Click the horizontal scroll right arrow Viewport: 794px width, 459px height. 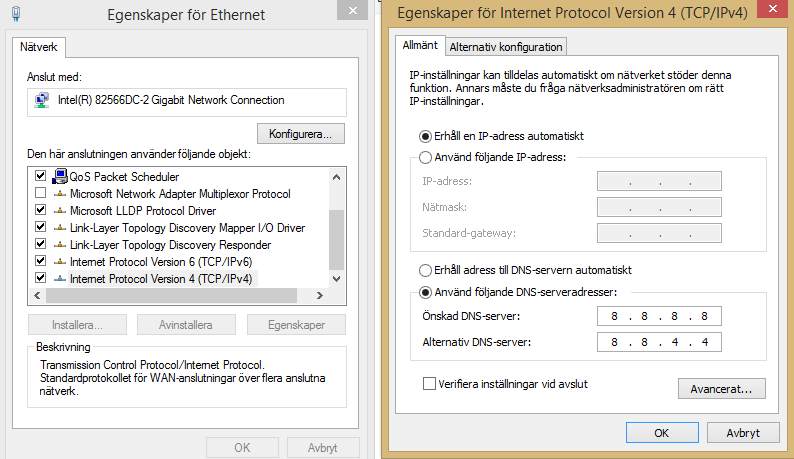coord(320,295)
